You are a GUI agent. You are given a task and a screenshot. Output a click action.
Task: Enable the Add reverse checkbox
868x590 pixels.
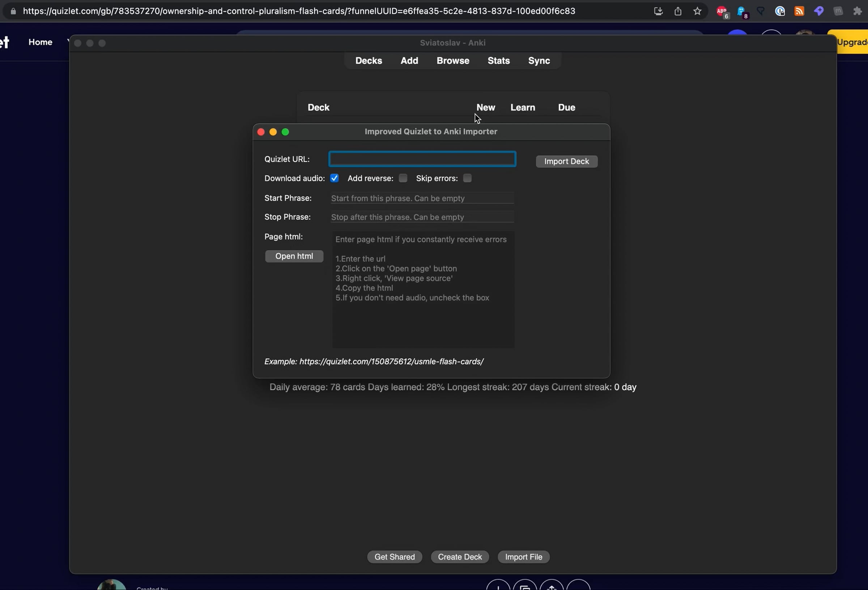pos(403,178)
